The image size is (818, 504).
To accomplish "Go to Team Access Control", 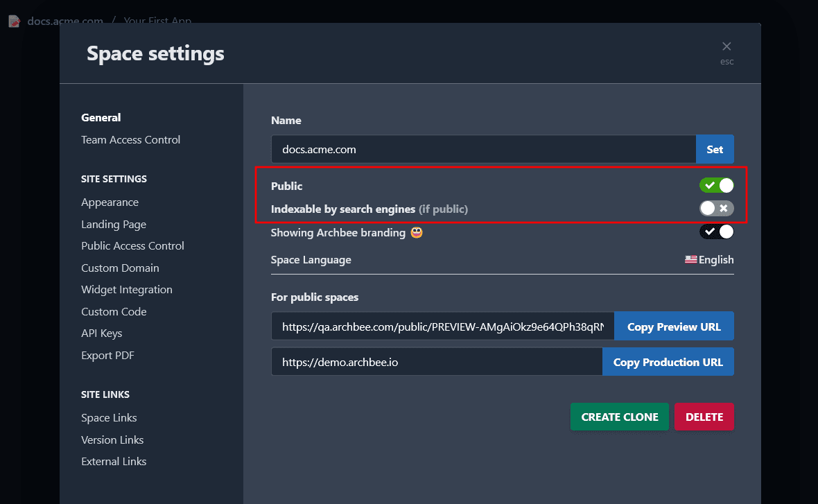I will 130,140.
